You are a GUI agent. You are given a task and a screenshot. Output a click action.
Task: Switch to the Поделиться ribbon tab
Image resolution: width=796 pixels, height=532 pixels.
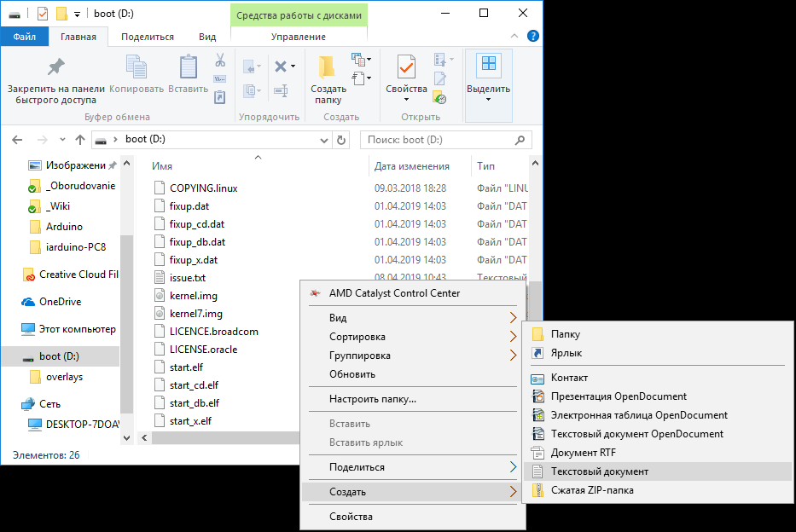tap(148, 37)
